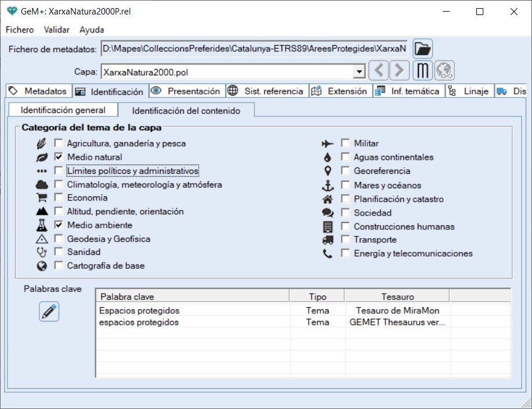The image size is (532, 409).
Task: Open the Fichero menu
Action: [x=20, y=30]
